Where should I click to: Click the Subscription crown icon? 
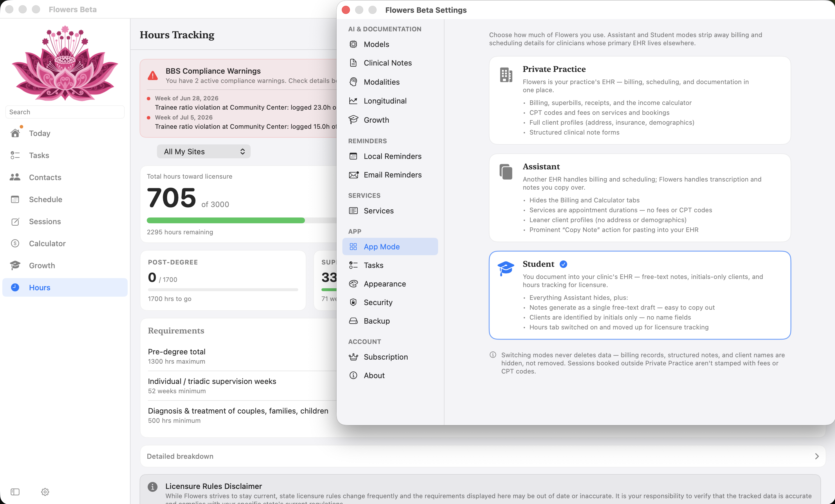(x=353, y=357)
